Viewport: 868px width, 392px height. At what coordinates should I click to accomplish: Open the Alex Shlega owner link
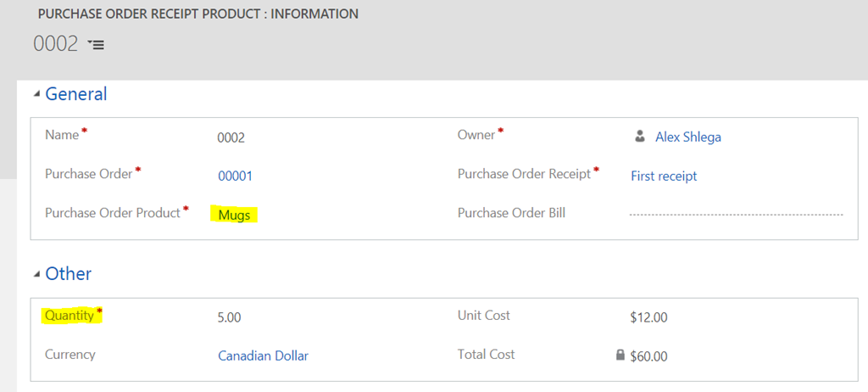(x=688, y=137)
